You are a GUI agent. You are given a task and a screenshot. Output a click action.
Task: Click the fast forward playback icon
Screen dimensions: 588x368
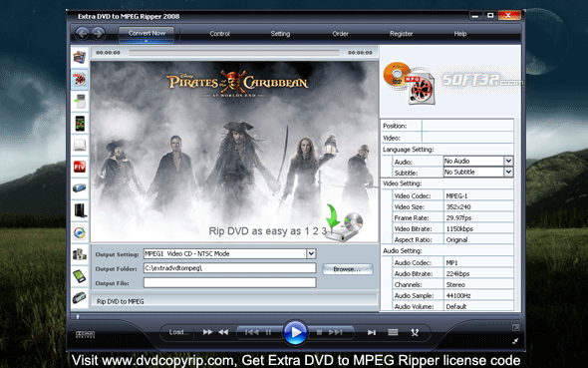click(x=207, y=332)
